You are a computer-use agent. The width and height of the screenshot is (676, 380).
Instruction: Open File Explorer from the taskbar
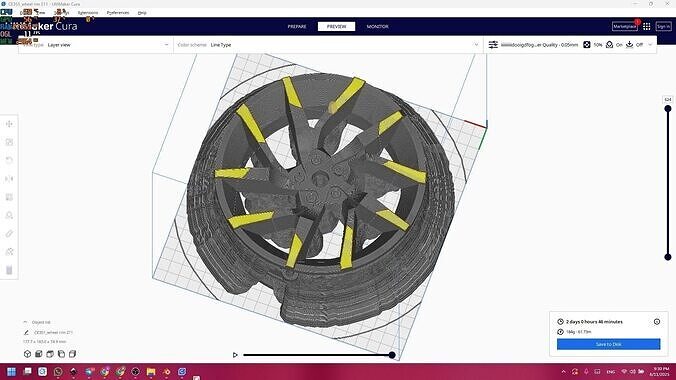tap(151, 371)
